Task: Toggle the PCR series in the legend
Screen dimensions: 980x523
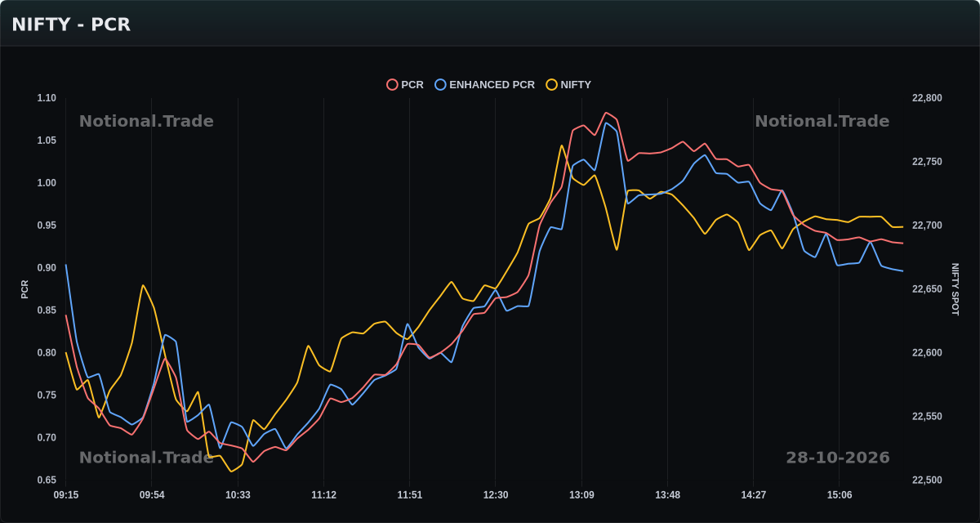Action: coord(405,84)
